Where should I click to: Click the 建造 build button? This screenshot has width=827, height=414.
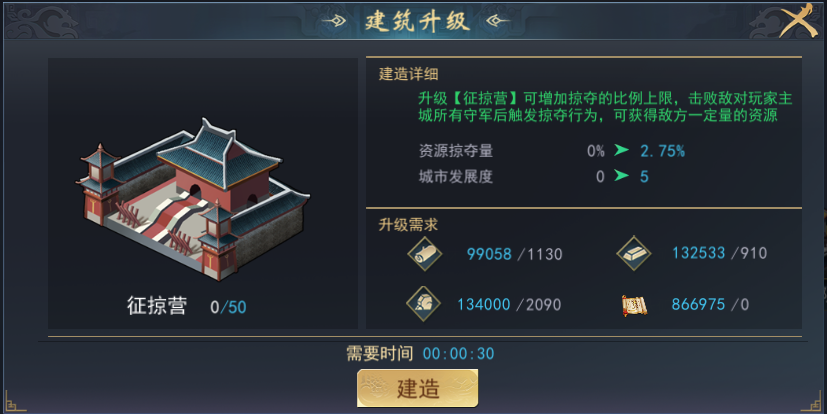point(418,388)
